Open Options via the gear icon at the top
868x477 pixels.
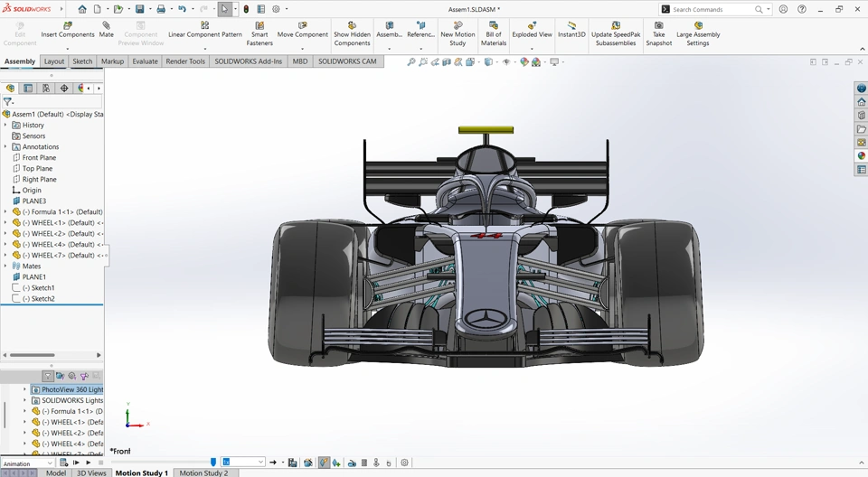[x=276, y=9]
